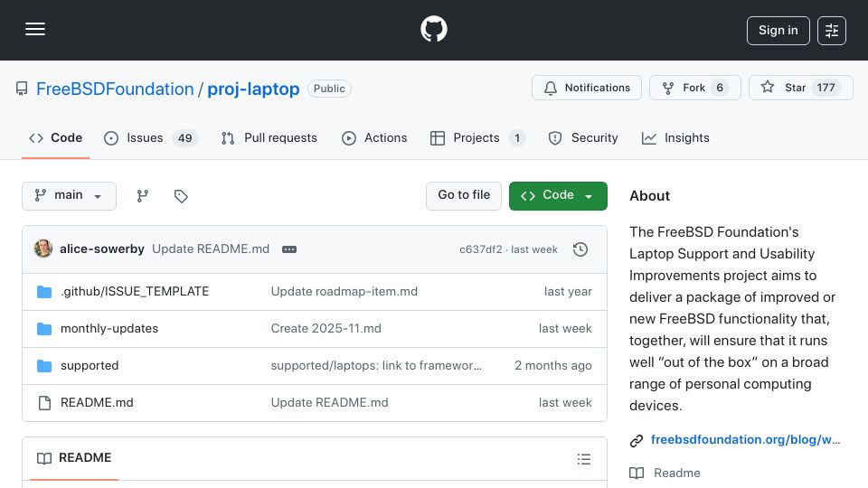
Task: Open README.md row's Update README.md commit
Action: (x=329, y=403)
